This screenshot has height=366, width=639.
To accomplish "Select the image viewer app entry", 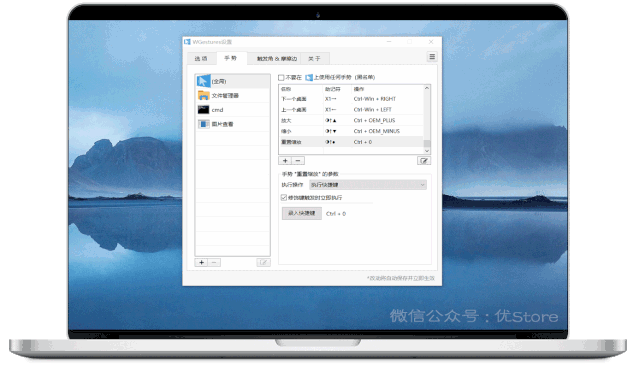I will [232, 124].
